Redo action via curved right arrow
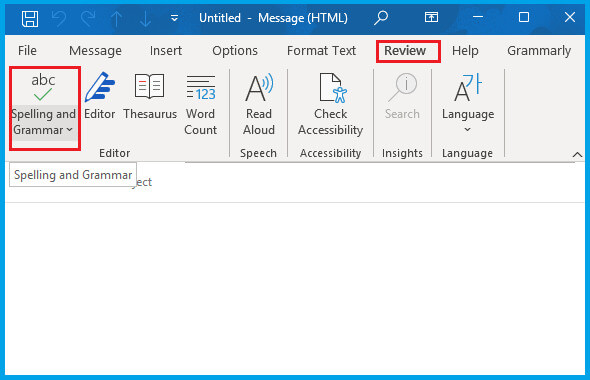 [88, 18]
